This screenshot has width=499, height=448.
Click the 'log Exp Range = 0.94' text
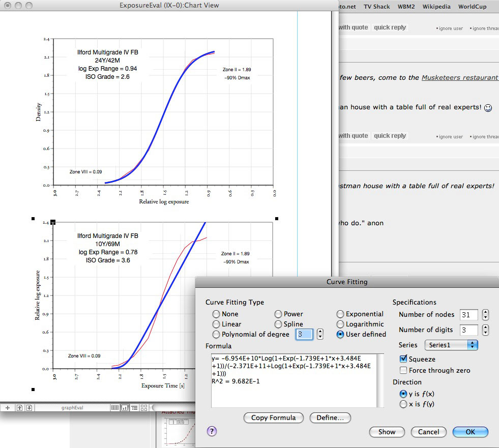coord(107,69)
